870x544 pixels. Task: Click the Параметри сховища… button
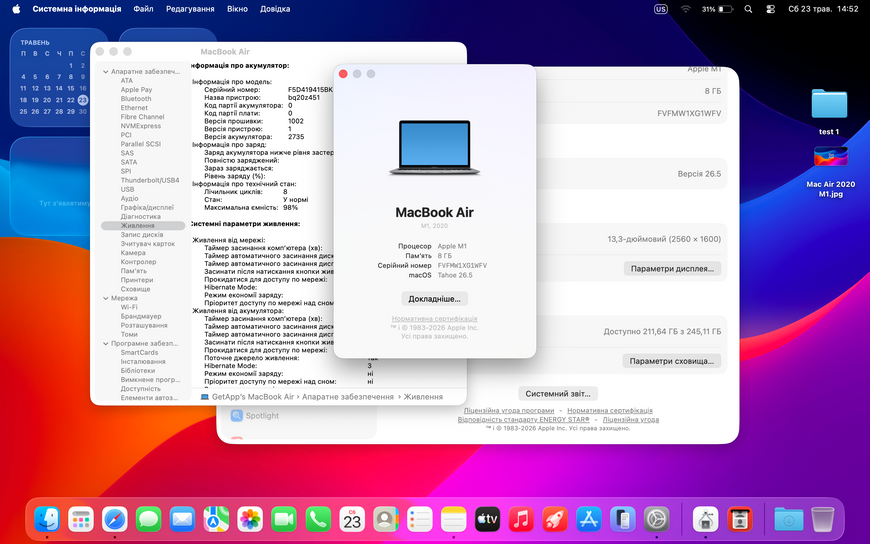click(671, 361)
